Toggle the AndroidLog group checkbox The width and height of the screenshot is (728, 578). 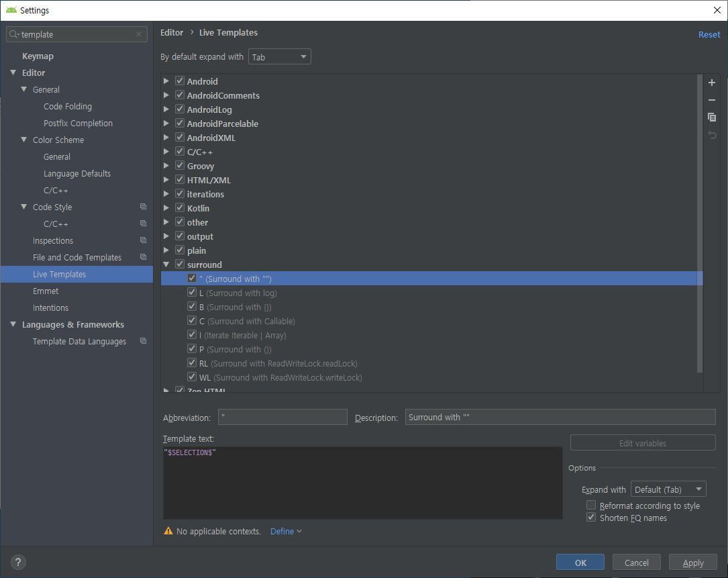click(x=180, y=109)
